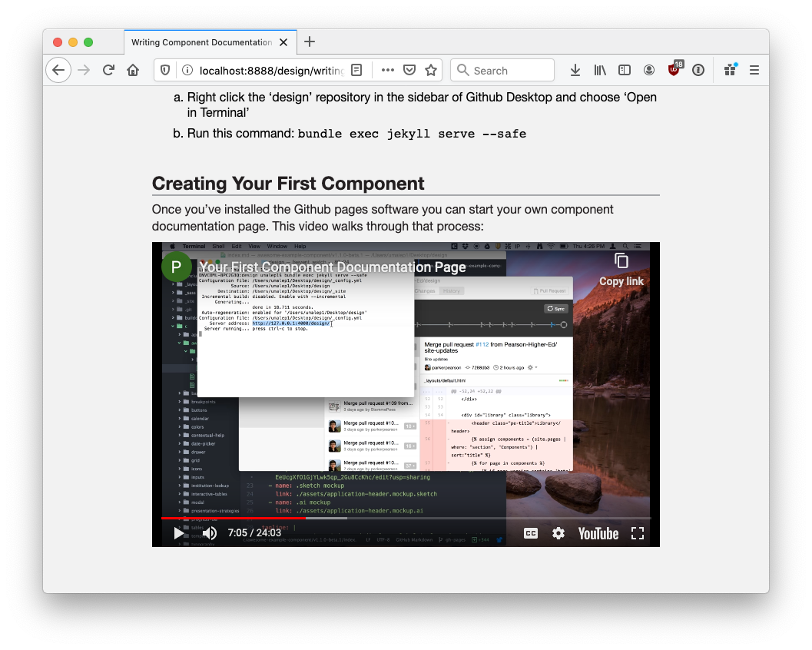Toggle the sidebar view button
812x650 pixels.
(x=625, y=70)
